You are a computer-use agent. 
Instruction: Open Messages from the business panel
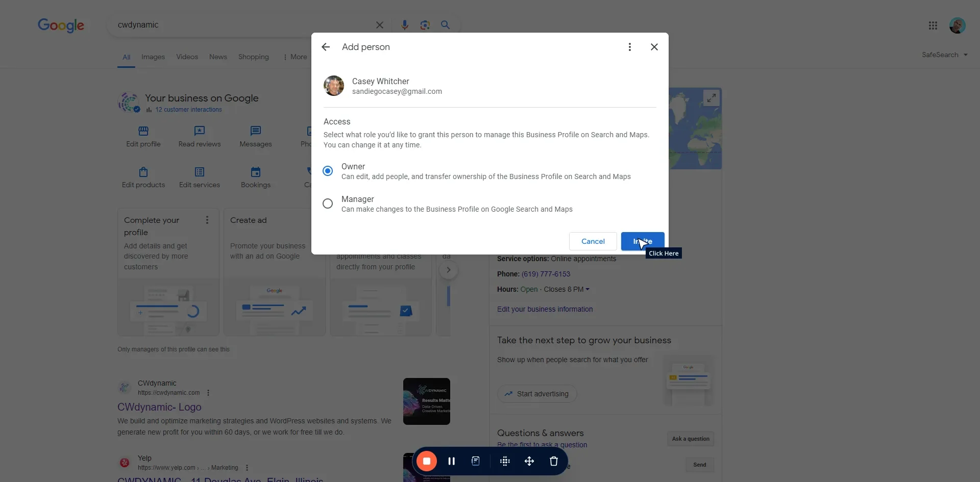[x=255, y=132]
